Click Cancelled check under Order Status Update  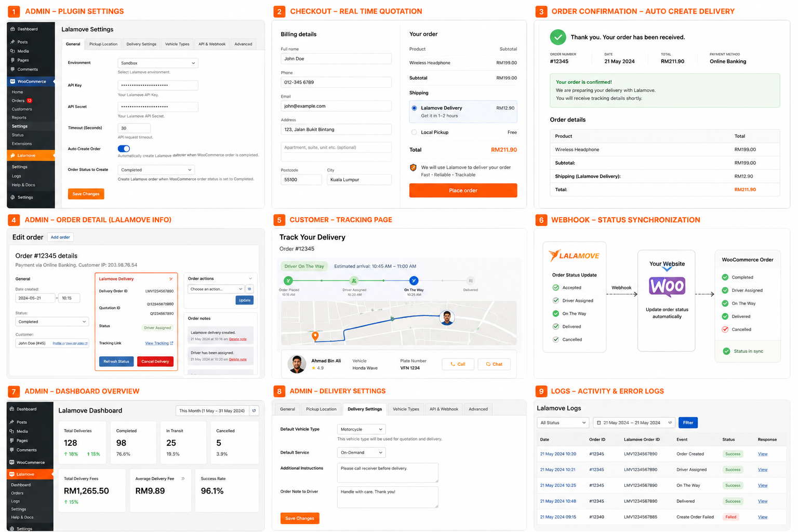pyautogui.click(x=556, y=339)
